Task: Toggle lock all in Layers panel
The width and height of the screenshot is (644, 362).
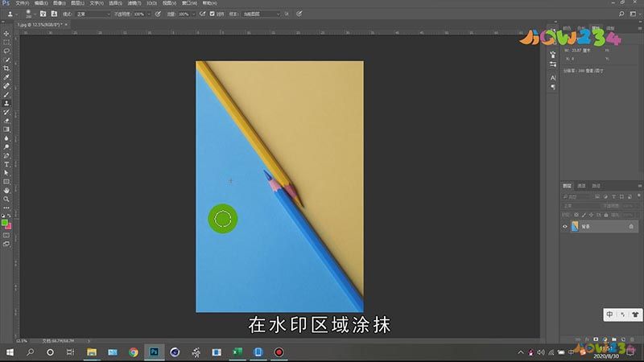Action: (606, 215)
